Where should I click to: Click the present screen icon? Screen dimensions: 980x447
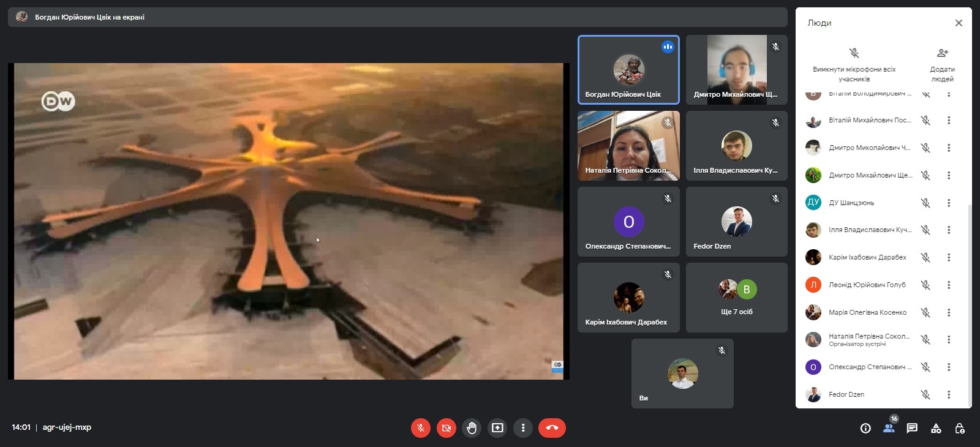(497, 428)
